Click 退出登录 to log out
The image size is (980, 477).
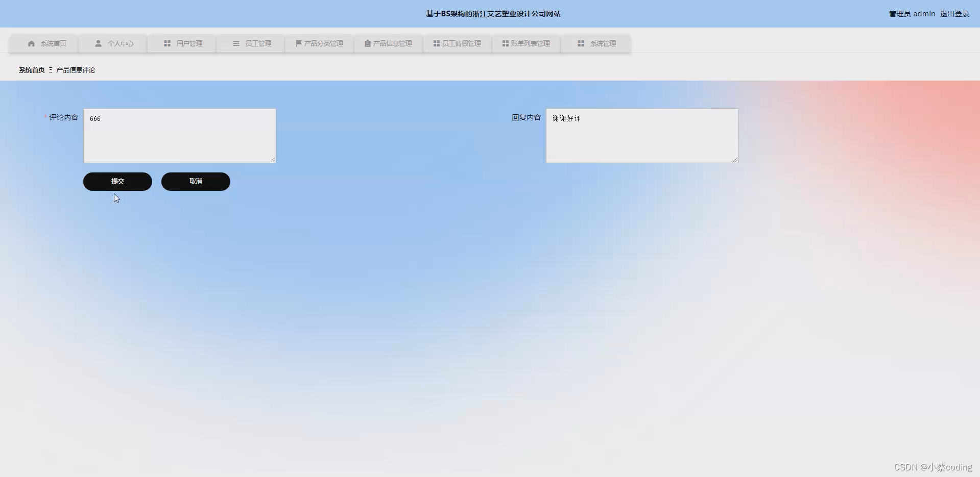[x=954, y=14]
